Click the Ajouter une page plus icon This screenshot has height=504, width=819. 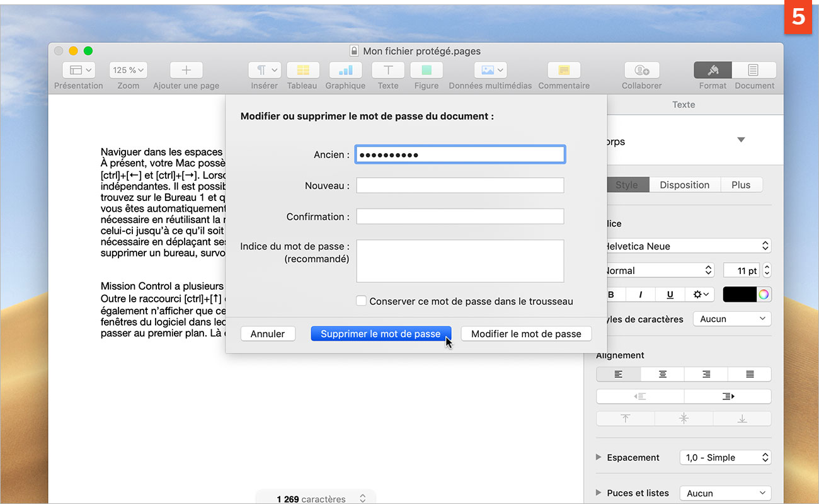186,70
